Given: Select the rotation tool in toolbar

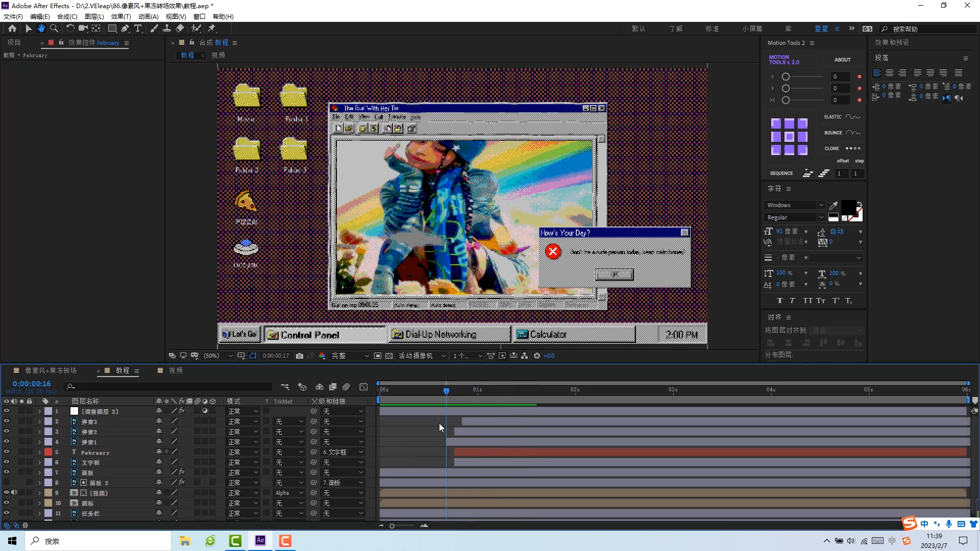Looking at the screenshot, I should coord(69,28).
